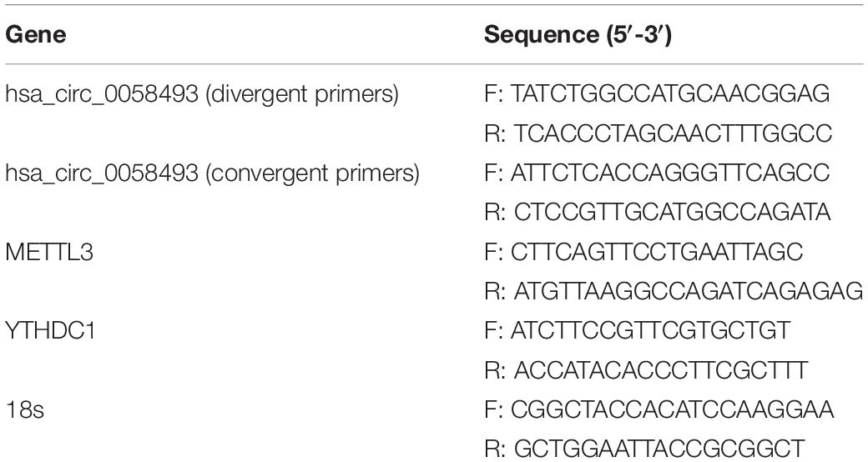
Task: Click the Gene column header
Action: pos(35,34)
